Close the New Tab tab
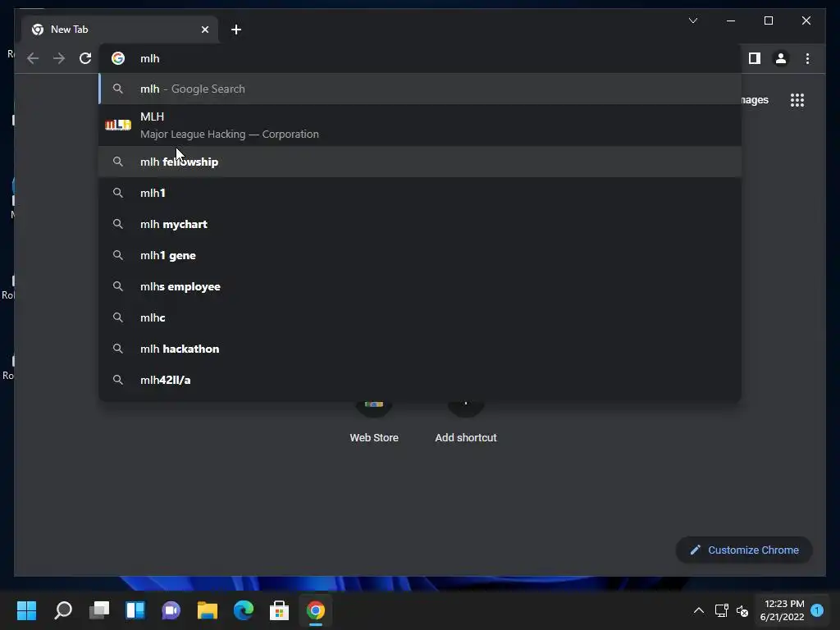This screenshot has height=630, width=840. click(x=204, y=30)
